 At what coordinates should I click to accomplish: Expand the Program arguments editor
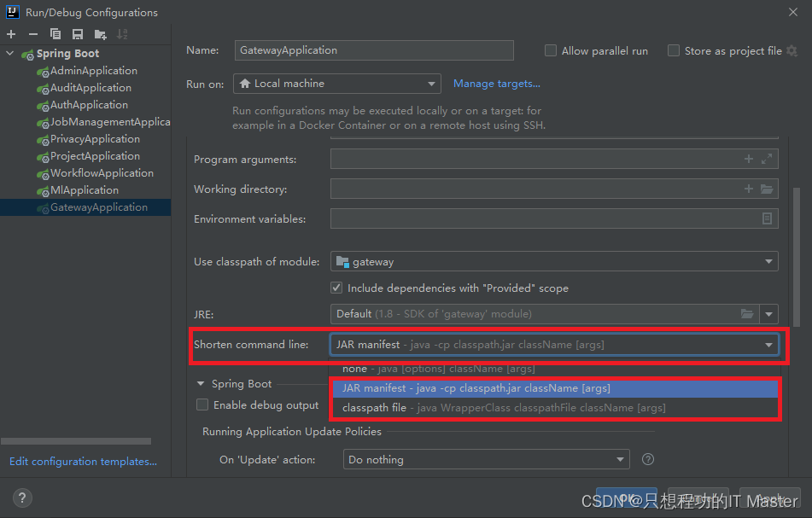tap(767, 159)
